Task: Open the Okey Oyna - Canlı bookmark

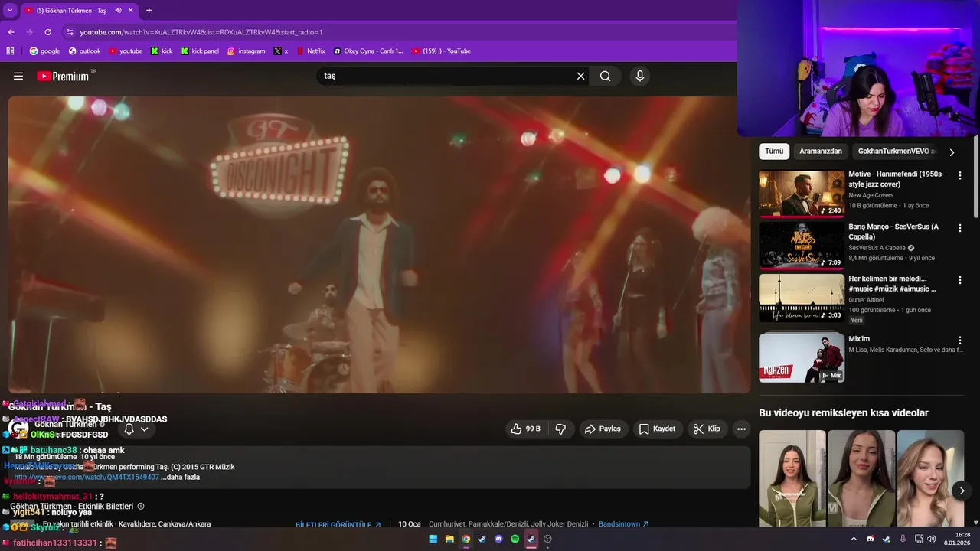Action: [368, 51]
